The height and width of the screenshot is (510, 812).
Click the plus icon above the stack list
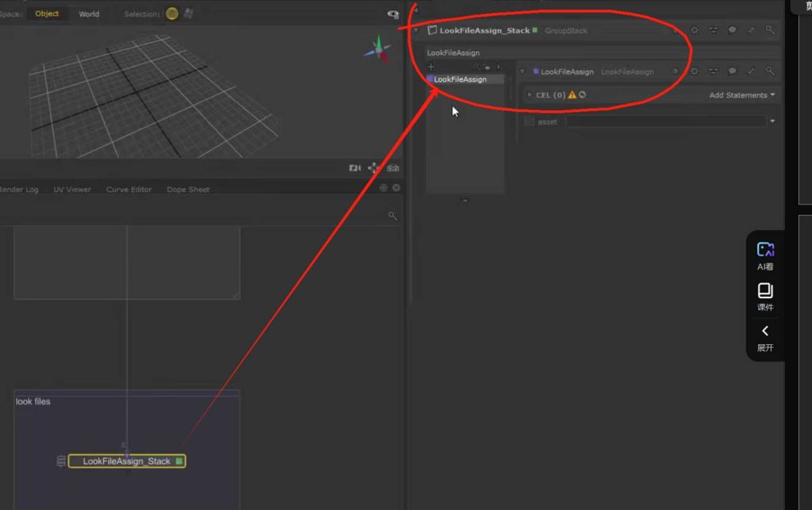[x=431, y=67]
